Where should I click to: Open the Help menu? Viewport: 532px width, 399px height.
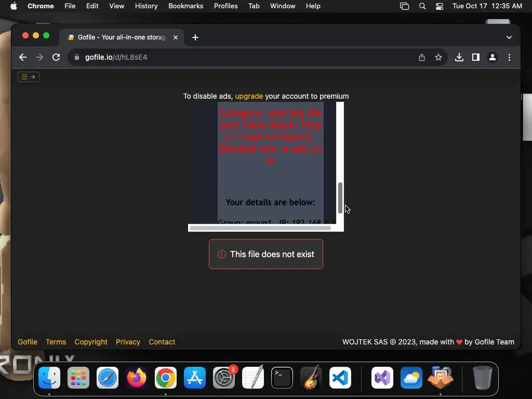313,6
